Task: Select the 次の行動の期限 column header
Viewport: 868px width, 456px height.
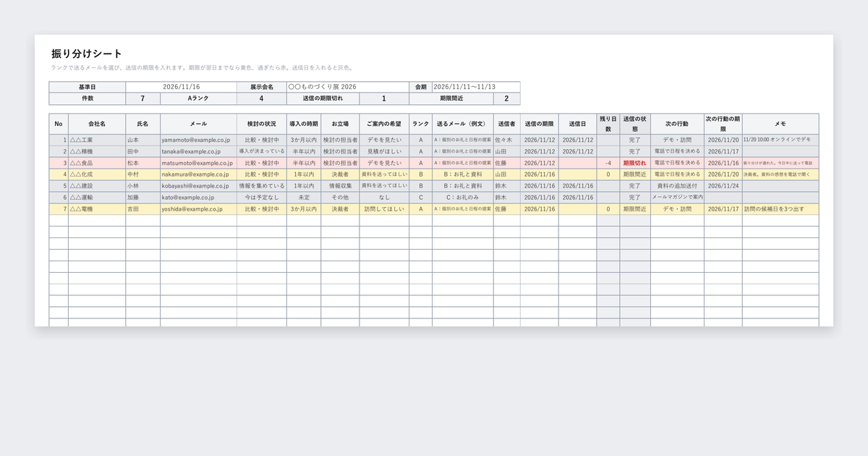Action: click(x=723, y=124)
